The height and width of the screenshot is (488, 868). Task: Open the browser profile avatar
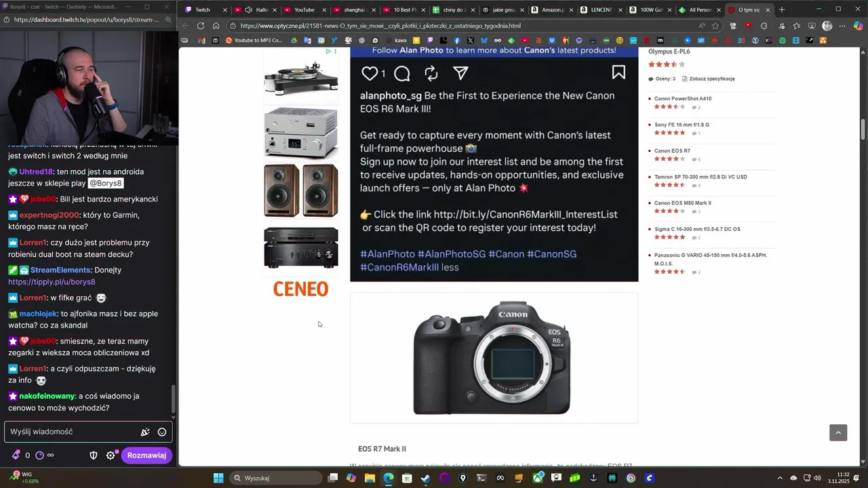[x=827, y=26]
